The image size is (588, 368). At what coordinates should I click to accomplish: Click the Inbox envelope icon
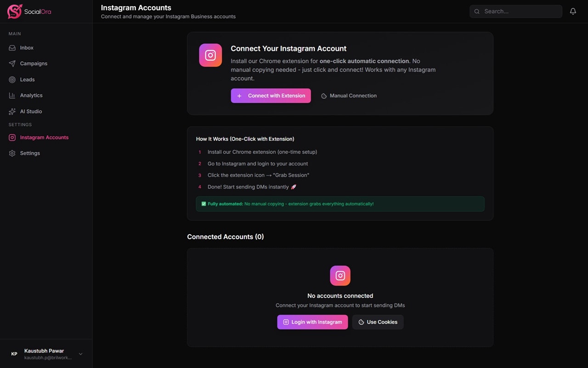12,48
